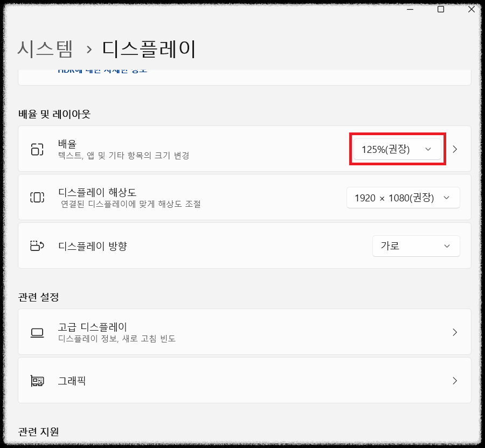485x448 pixels.
Task: Click the 디스플레이 해상도 resolution icon
Action: tap(37, 197)
